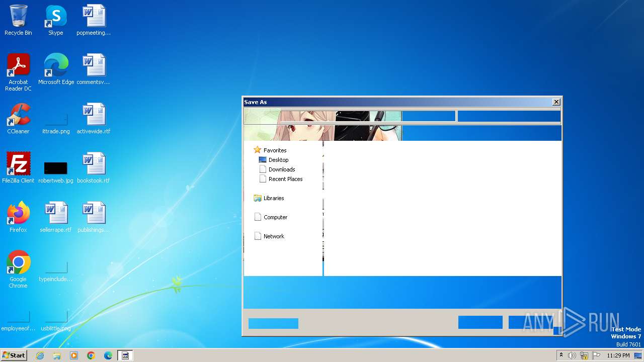Select Recent Places under Favorites

pos(281,179)
